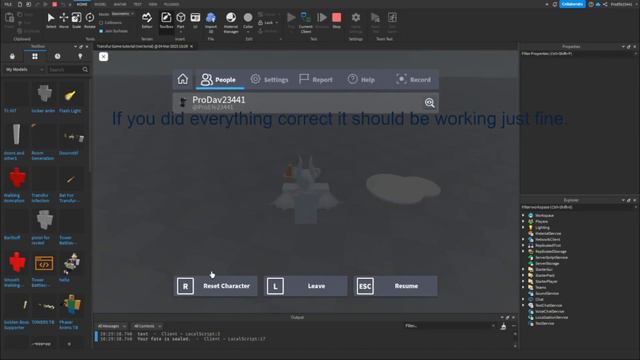Screen dimensions: 640x360
Task: Inspect ProDav23441 with magnifier icon
Action: (429, 103)
